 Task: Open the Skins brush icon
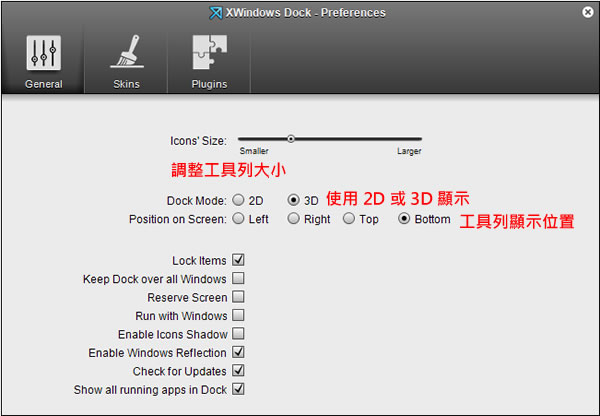pos(127,52)
